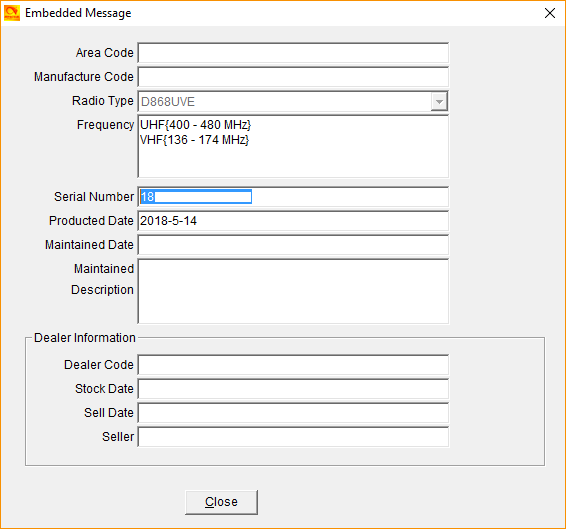Focus the Manufacture Code text box

[293, 77]
